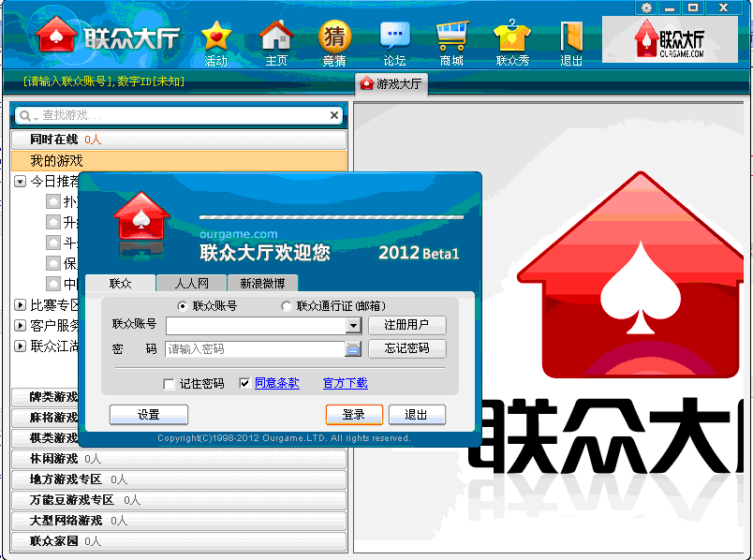Expand the 地方游戏专区 category bar
The image size is (753, 560).
tap(179, 479)
